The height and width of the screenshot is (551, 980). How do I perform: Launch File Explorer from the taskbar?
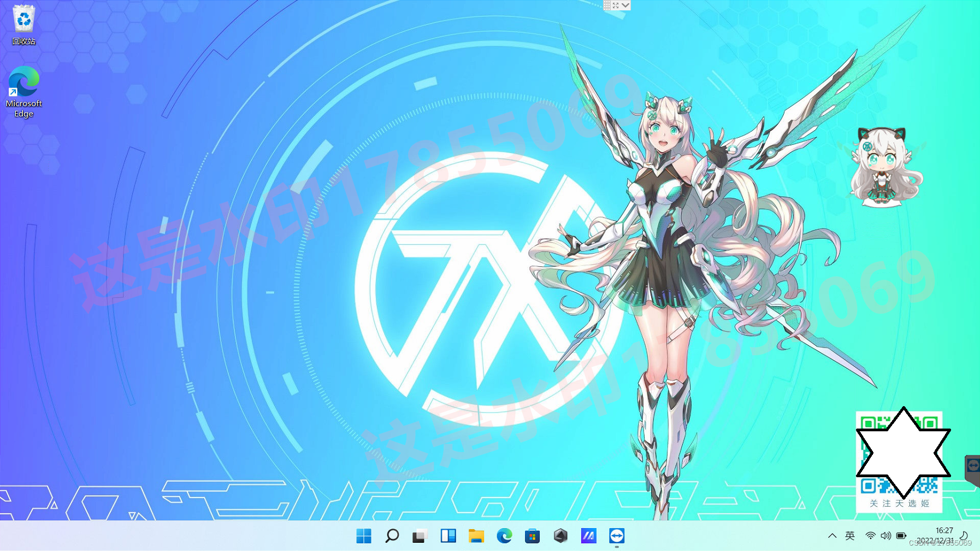[476, 536]
